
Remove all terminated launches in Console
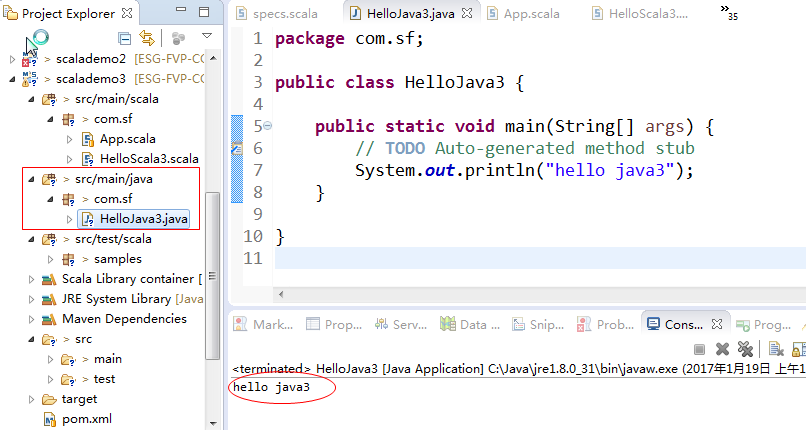745,349
